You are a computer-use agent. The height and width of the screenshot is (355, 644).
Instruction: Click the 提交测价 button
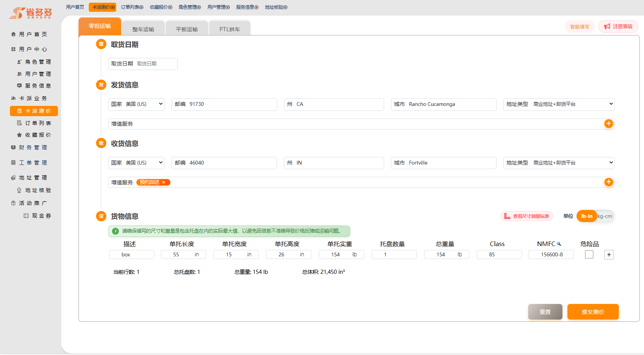pyautogui.click(x=593, y=312)
